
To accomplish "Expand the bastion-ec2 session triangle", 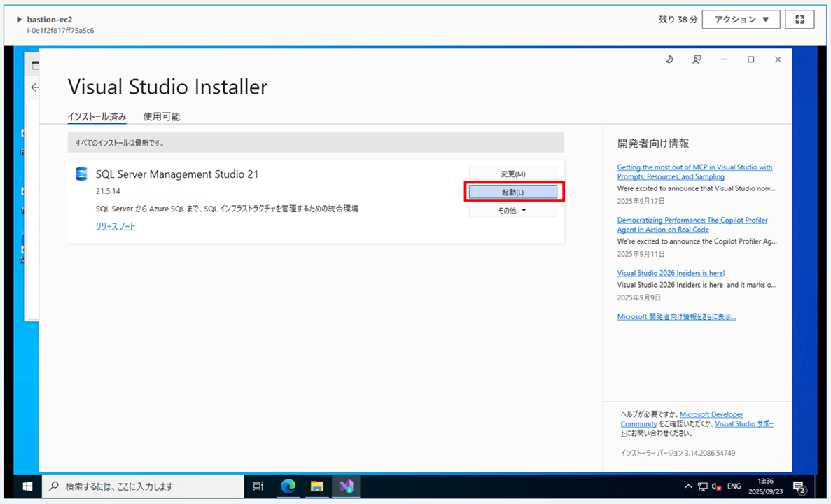I will coord(19,20).
